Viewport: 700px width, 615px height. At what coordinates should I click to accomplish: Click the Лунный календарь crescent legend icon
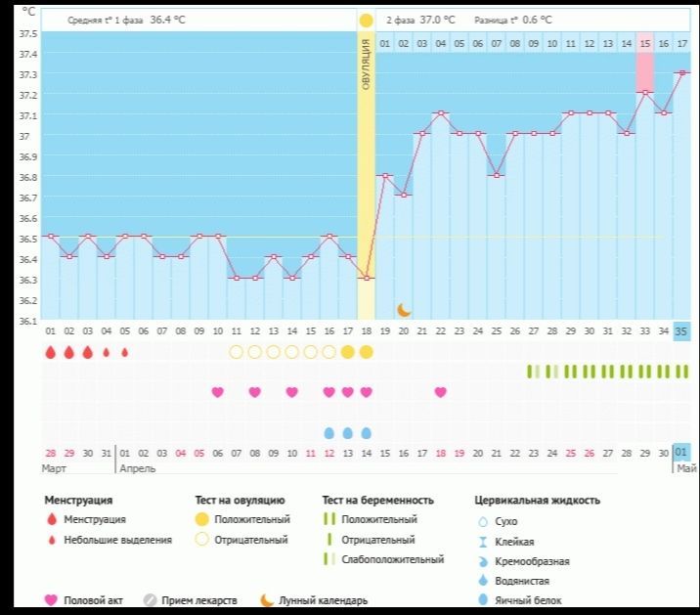[266, 600]
